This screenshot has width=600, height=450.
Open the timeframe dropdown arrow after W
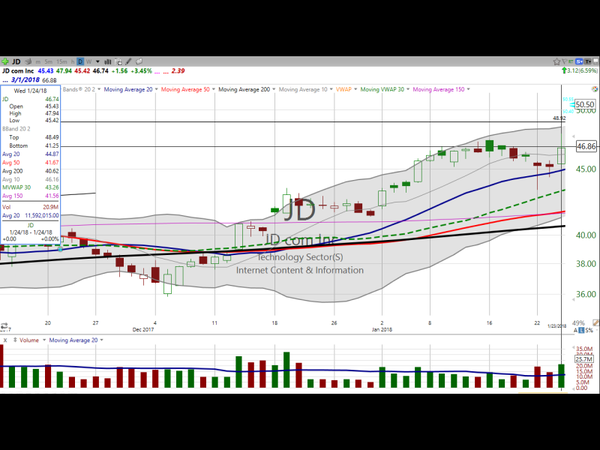[98, 62]
